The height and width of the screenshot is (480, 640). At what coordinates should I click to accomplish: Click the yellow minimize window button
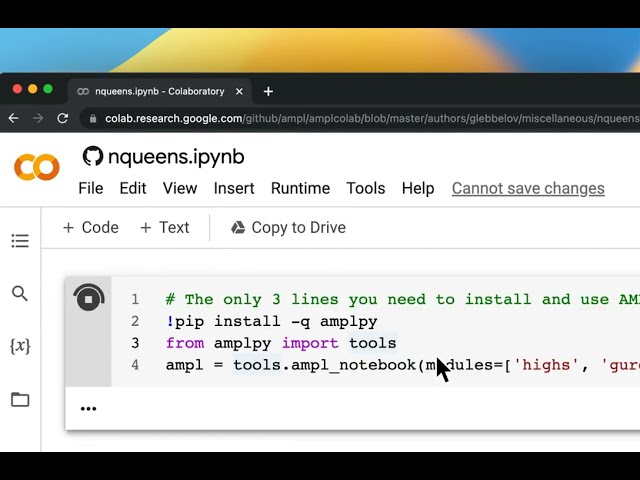click(33, 89)
